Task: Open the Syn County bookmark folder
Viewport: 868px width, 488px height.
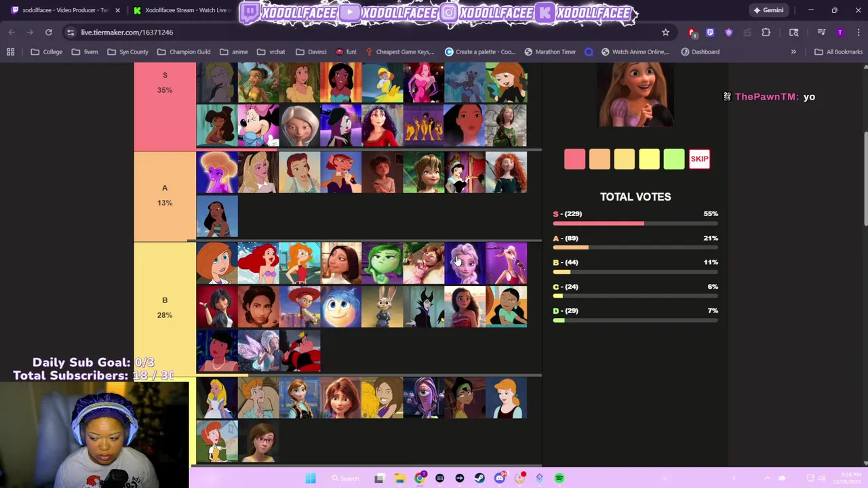Action: click(x=127, y=52)
